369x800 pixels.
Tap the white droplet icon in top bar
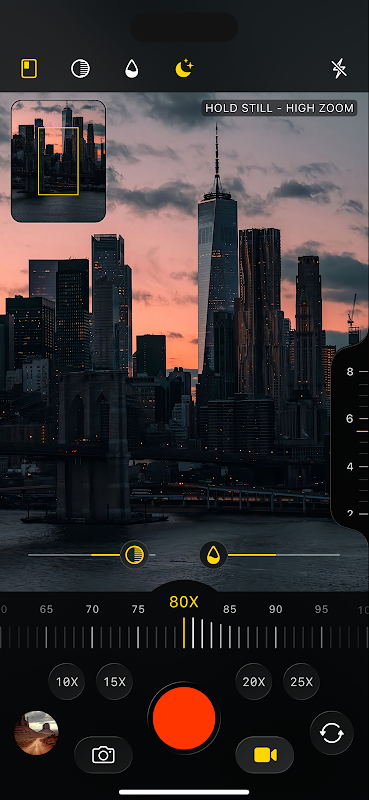[x=132, y=68]
